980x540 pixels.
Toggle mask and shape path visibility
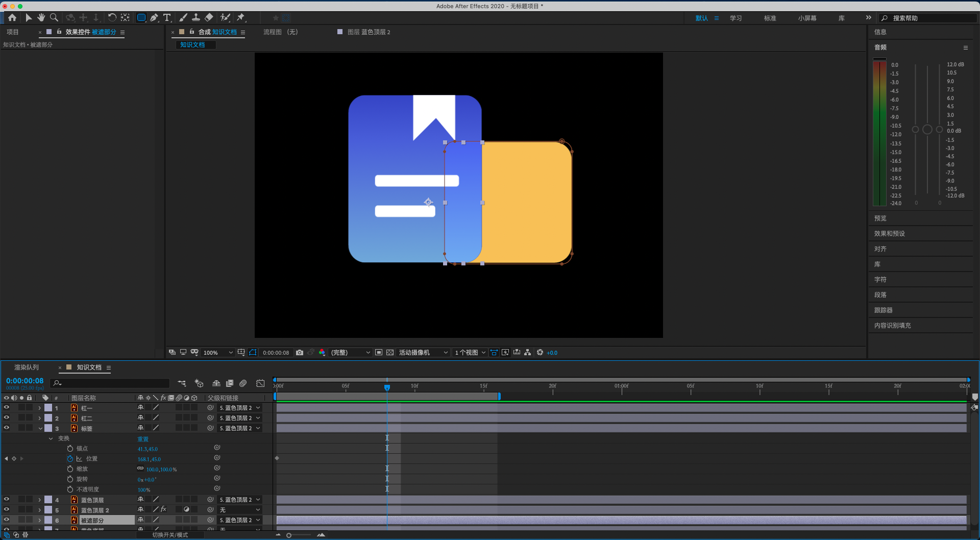tap(253, 353)
